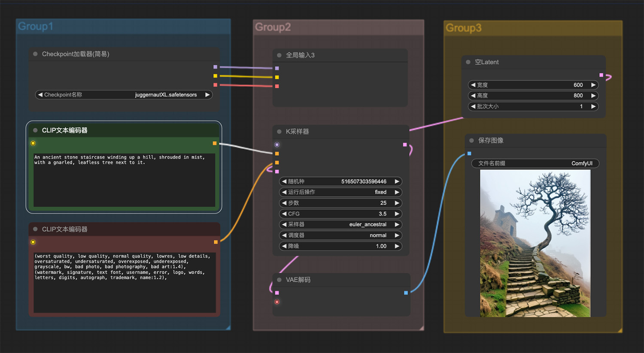
Task: Select the Group1 title label
Action: click(35, 26)
